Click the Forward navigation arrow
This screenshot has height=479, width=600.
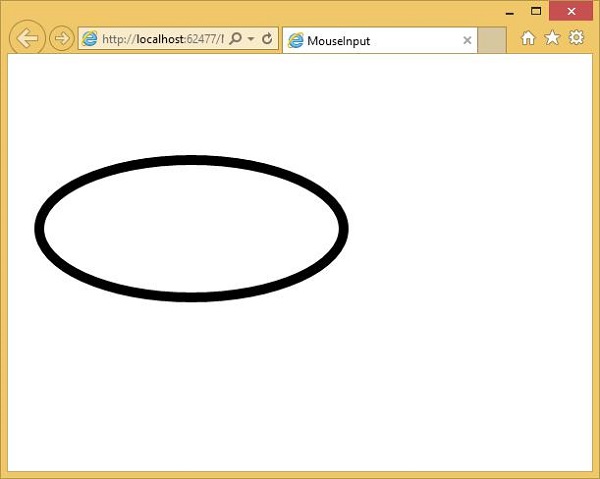(x=62, y=38)
